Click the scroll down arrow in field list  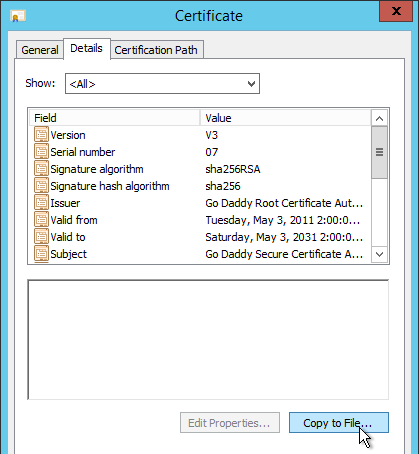point(379,254)
